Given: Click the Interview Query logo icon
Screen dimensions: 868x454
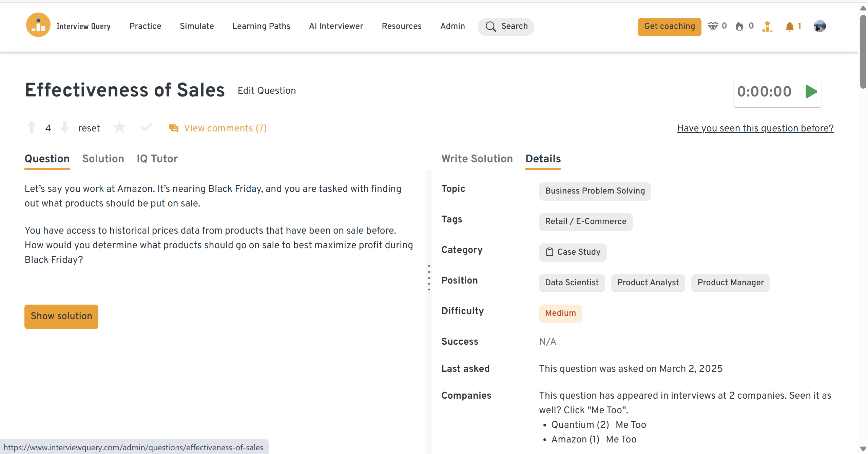Looking at the screenshot, I should coord(38,25).
